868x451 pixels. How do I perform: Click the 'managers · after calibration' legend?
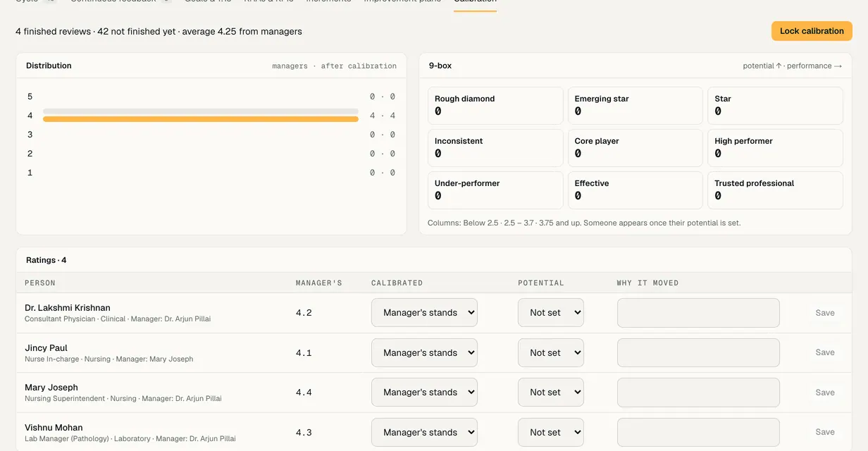coord(335,66)
